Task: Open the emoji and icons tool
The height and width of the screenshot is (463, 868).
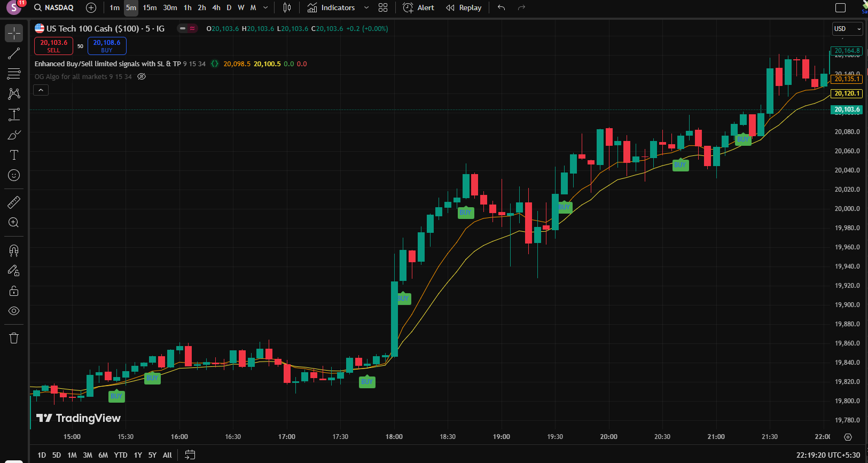Action: pyautogui.click(x=14, y=175)
